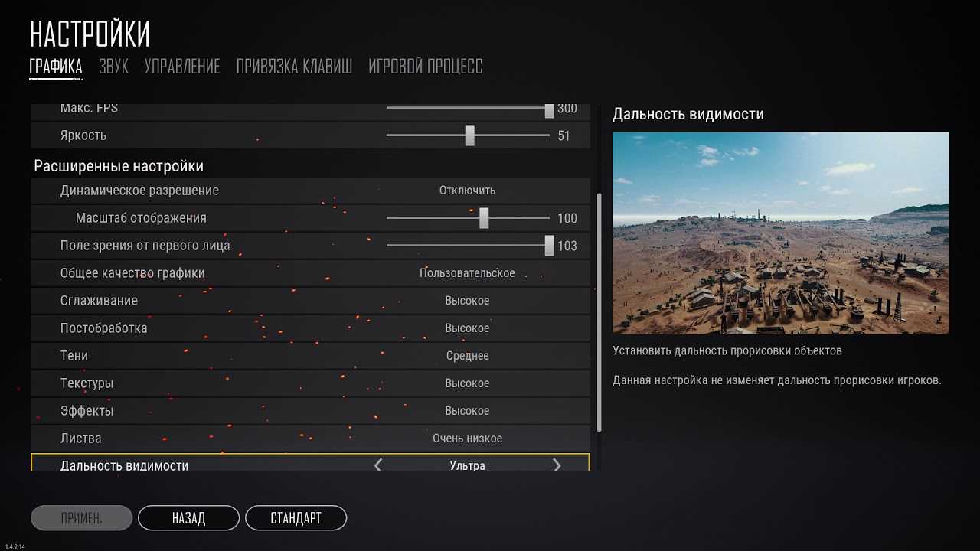Click the Установить дальность прорисовки объектов text
The image size is (980, 551).
tap(727, 351)
